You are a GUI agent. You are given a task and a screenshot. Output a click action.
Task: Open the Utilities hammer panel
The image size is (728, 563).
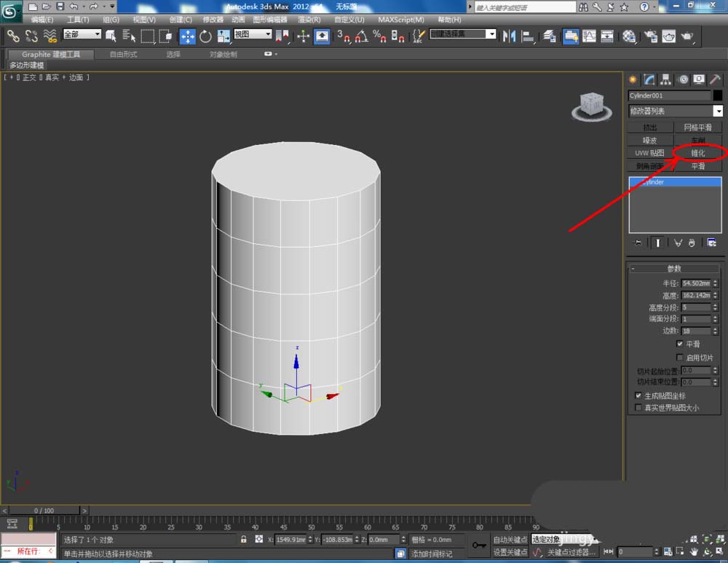pos(715,80)
